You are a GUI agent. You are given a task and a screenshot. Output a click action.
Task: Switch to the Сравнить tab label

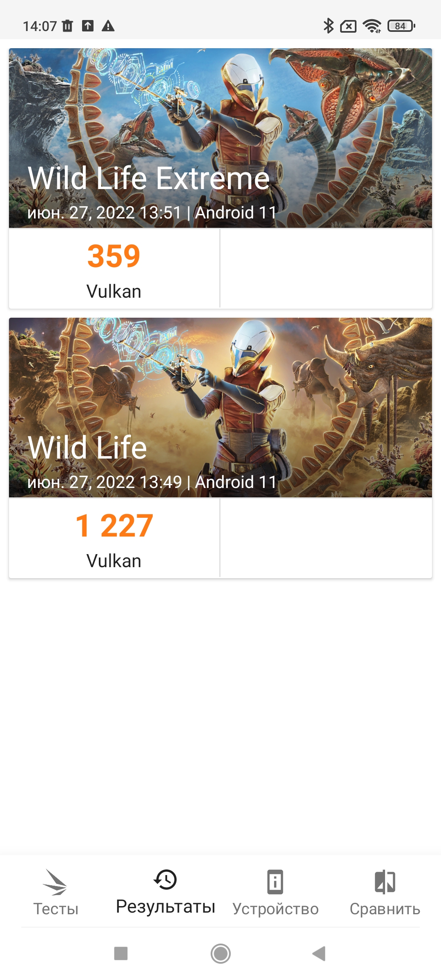tap(385, 909)
